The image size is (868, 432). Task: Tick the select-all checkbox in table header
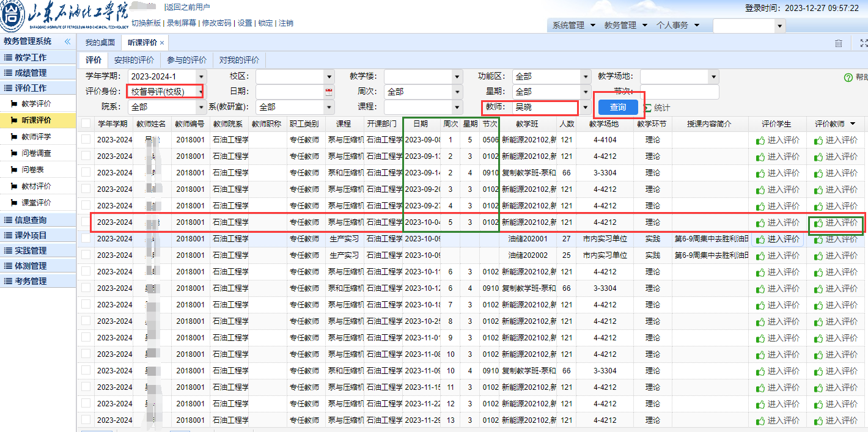(86, 123)
